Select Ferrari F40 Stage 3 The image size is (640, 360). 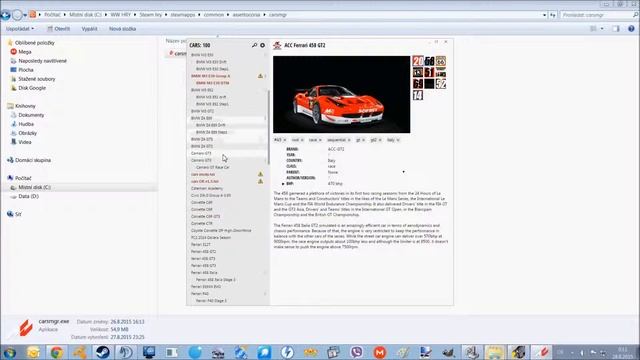tap(211, 301)
